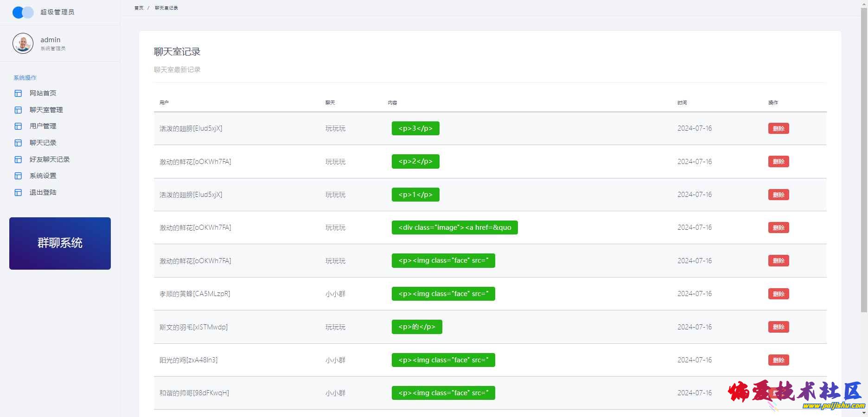Click the icon beside 好友聊天记录
The height and width of the screenshot is (417, 868).
click(x=18, y=159)
